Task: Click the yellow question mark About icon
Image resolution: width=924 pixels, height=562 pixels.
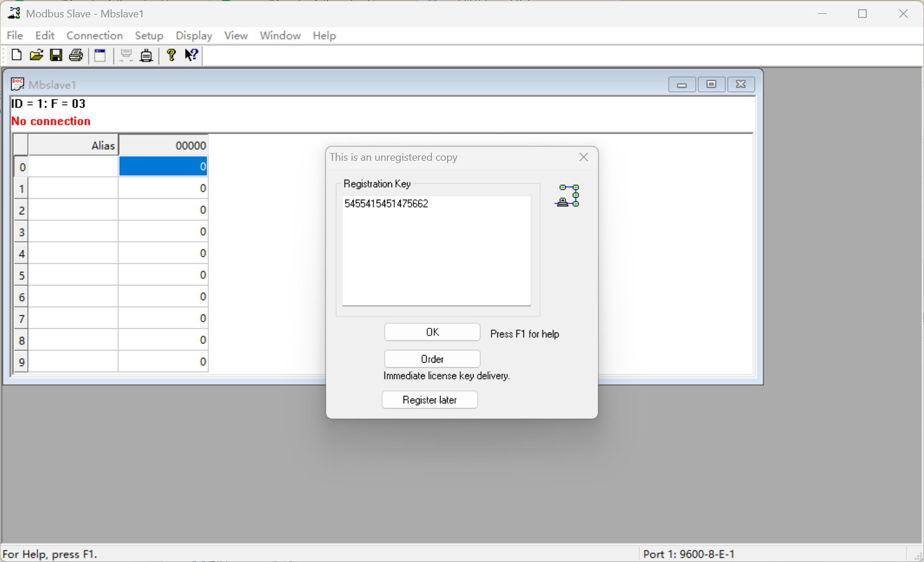Action: 171,55
